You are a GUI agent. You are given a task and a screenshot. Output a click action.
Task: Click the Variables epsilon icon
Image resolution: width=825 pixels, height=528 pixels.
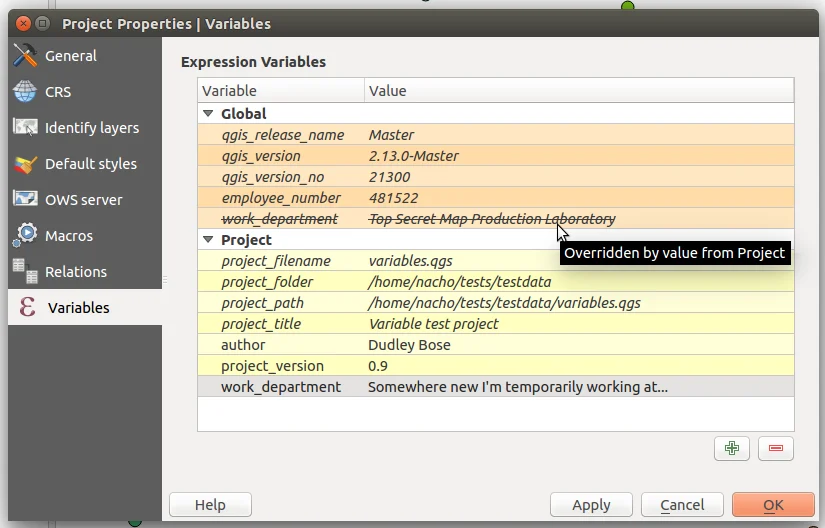click(x=27, y=307)
